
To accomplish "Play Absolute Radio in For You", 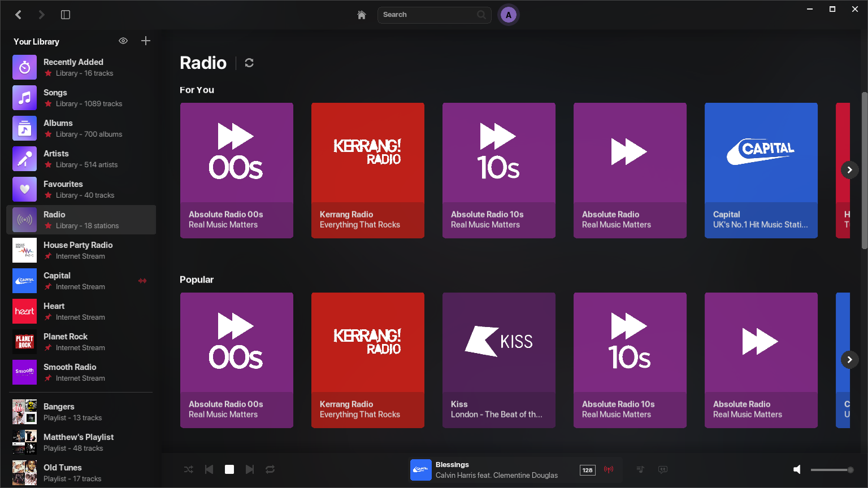I will [630, 171].
